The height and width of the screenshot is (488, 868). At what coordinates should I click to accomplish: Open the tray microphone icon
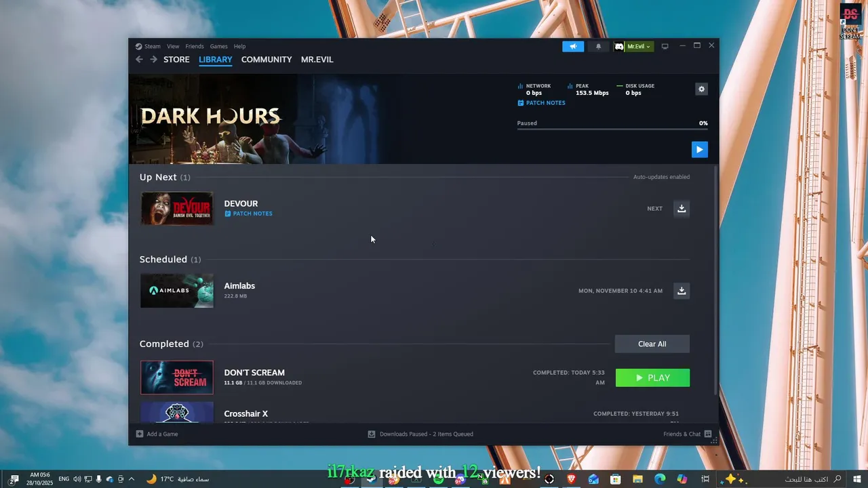(99, 479)
